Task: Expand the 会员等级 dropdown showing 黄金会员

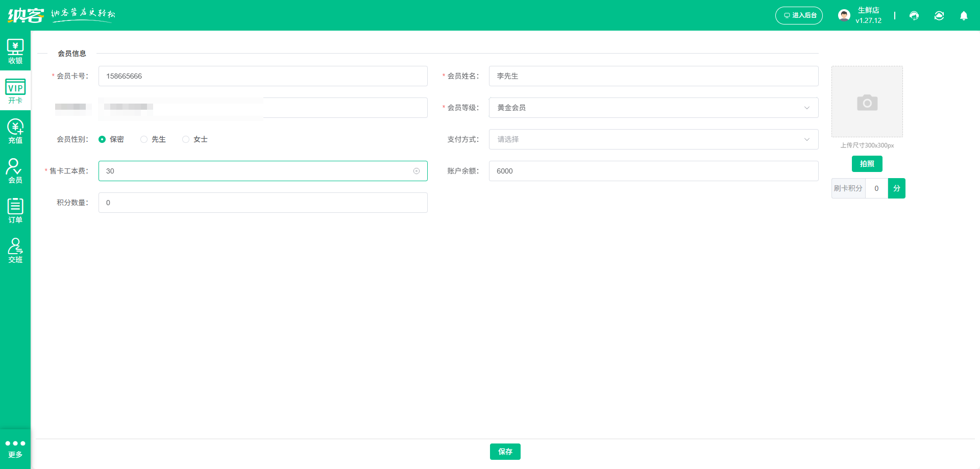Action: [x=653, y=108]
